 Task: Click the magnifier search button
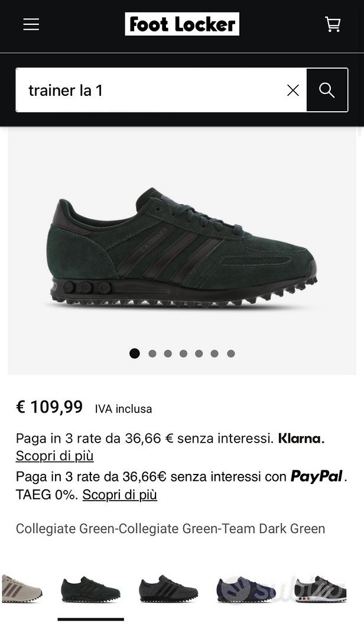pos(327,90)
